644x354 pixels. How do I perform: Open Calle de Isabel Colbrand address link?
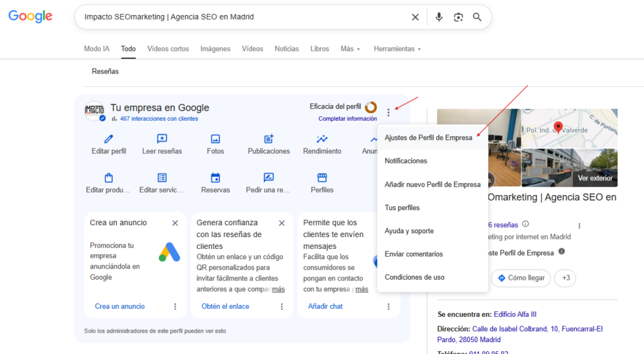[x=520, y=335]
